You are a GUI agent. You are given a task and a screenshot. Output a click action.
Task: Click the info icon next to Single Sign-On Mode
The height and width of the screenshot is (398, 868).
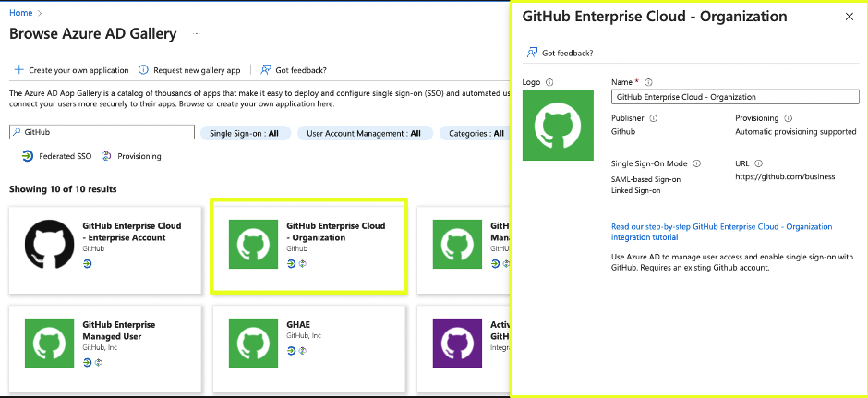tap(697, 163)
